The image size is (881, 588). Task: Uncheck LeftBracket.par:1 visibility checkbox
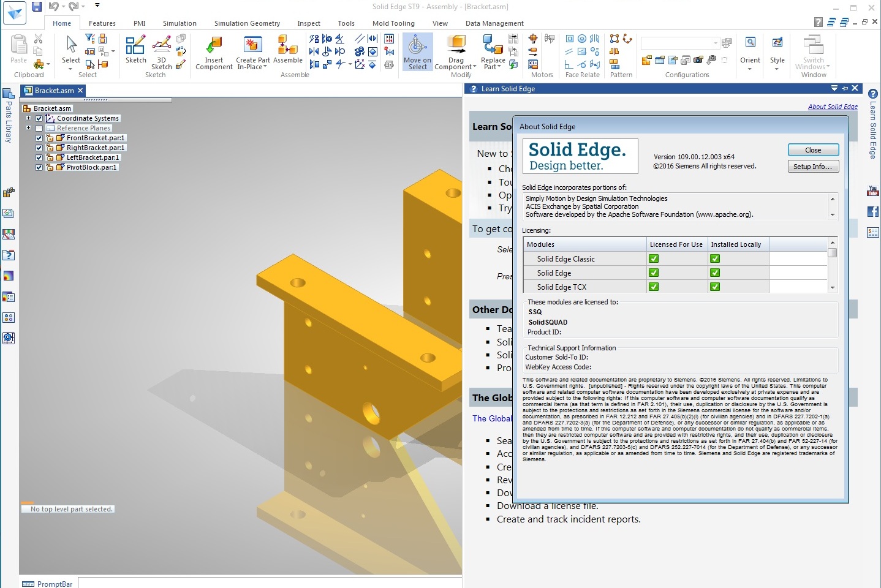click(39, 158)
